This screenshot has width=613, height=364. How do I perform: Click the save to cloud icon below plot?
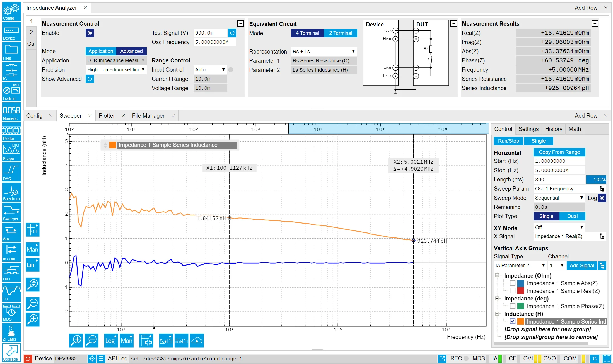pyautogui.click(x=197, y=341)
